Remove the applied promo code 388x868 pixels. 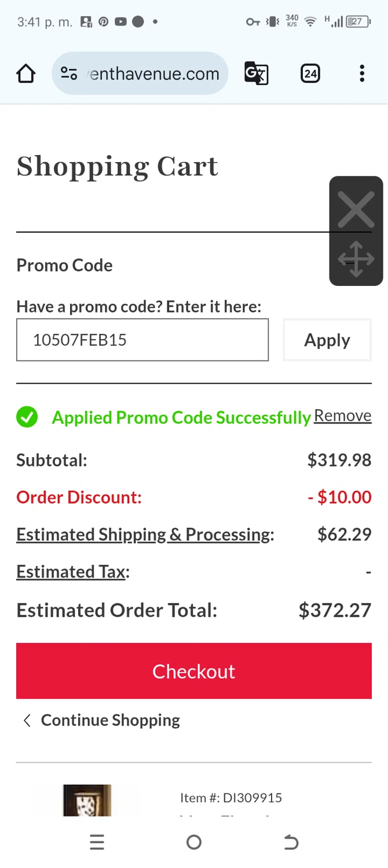pos(342,415)
